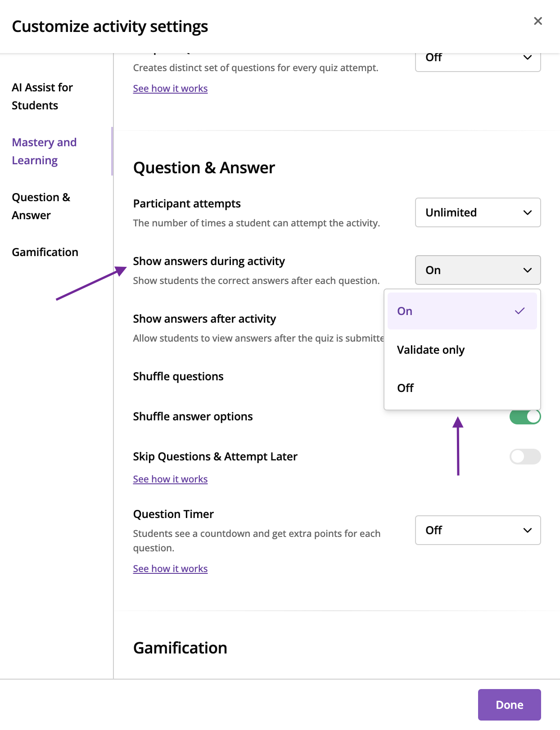
Task: Click the Shuffle questions label
Action: click(x=178, y=376)
